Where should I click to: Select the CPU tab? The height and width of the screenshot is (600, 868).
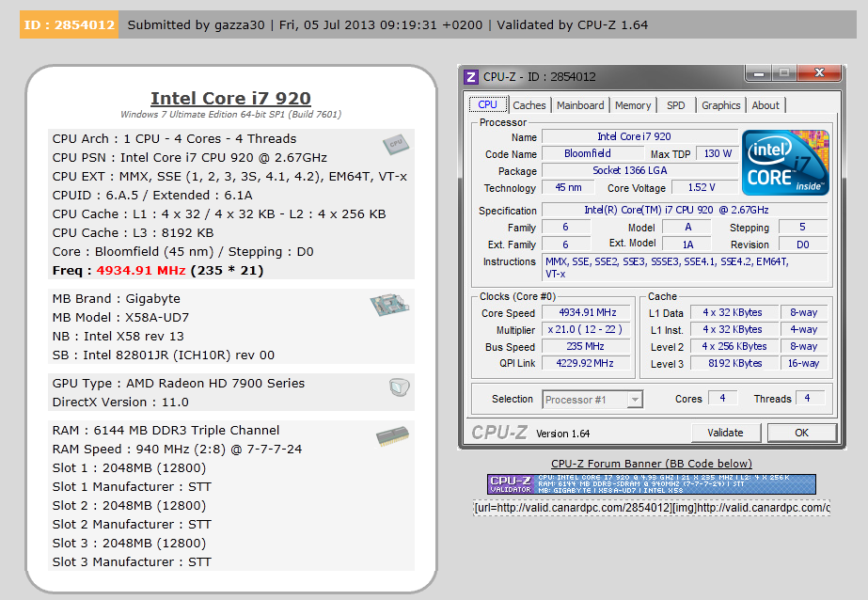(x=488, y=104)
